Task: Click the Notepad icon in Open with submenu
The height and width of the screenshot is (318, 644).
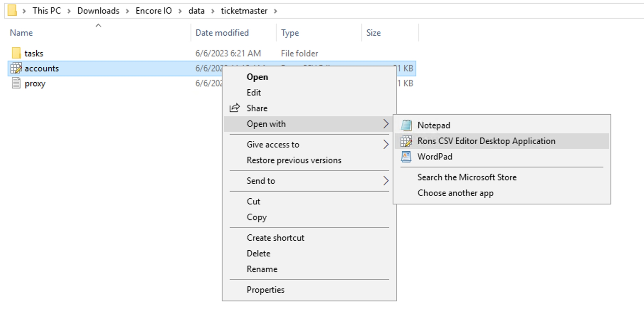Action: 406,125
